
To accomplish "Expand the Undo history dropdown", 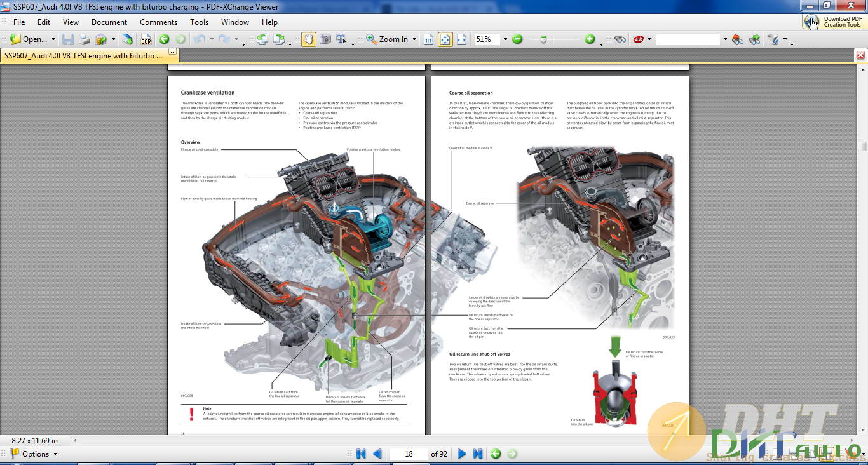I will tap(211, 40).
